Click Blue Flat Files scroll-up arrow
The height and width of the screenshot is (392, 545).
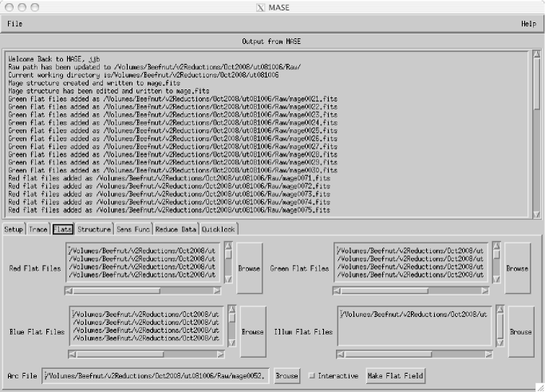(232, 309)
